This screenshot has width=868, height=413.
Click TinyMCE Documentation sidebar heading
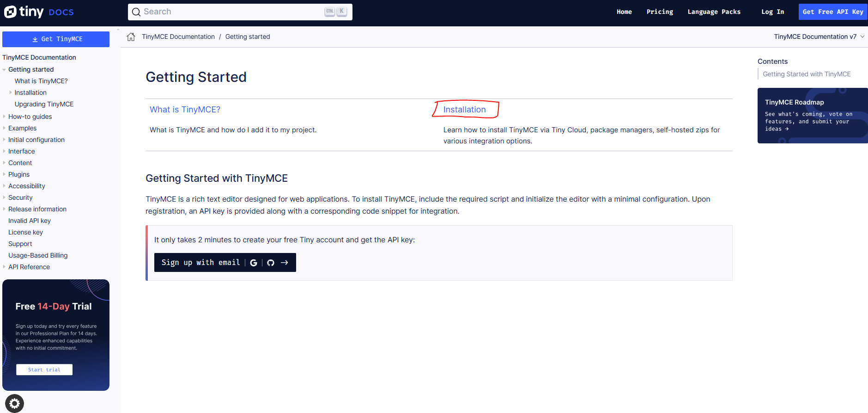(39, 57)
